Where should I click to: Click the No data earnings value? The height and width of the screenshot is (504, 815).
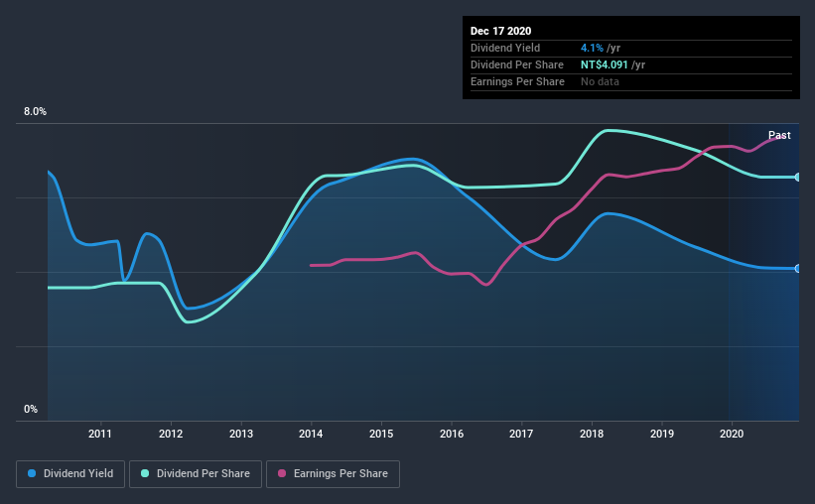[600, 81]
